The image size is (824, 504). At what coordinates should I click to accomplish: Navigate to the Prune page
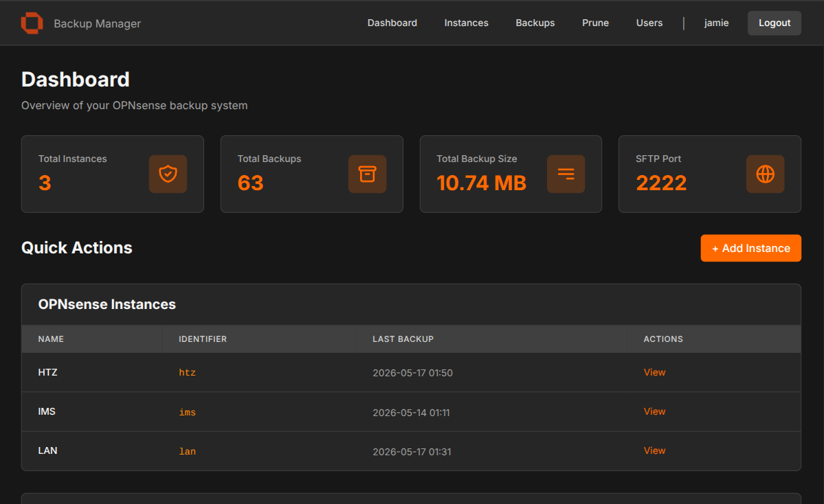[595, 23]
